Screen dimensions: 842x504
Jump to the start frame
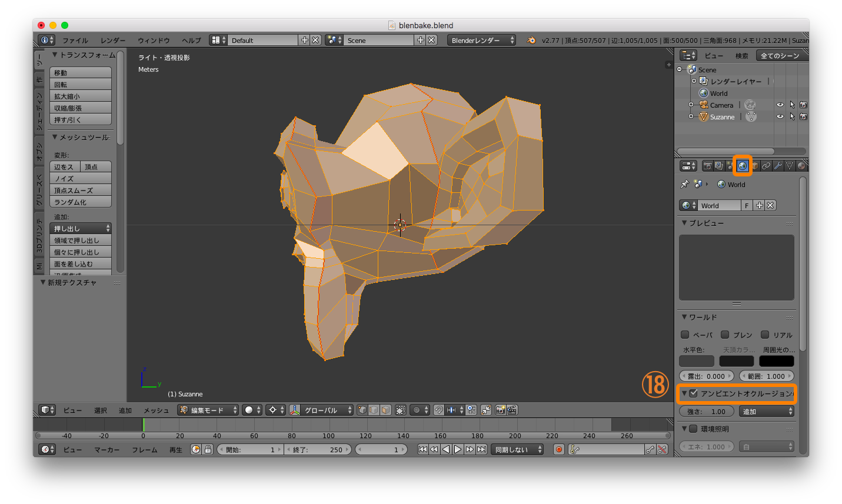tap(422, 449)
